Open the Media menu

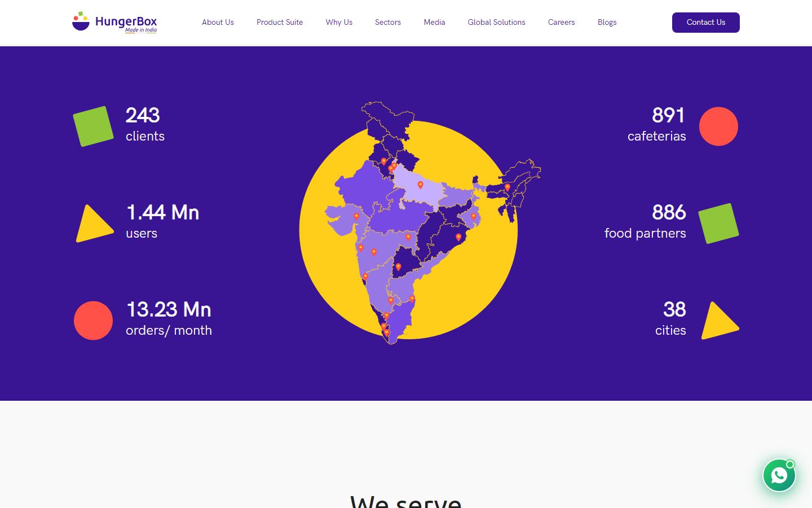click(x=435, y=23)
